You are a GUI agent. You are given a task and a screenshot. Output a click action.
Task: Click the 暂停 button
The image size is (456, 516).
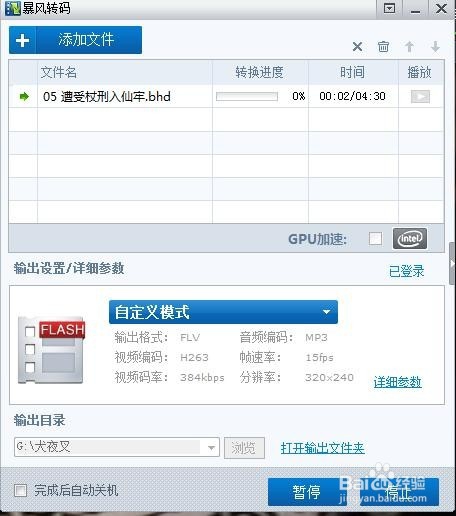(307, 492)
